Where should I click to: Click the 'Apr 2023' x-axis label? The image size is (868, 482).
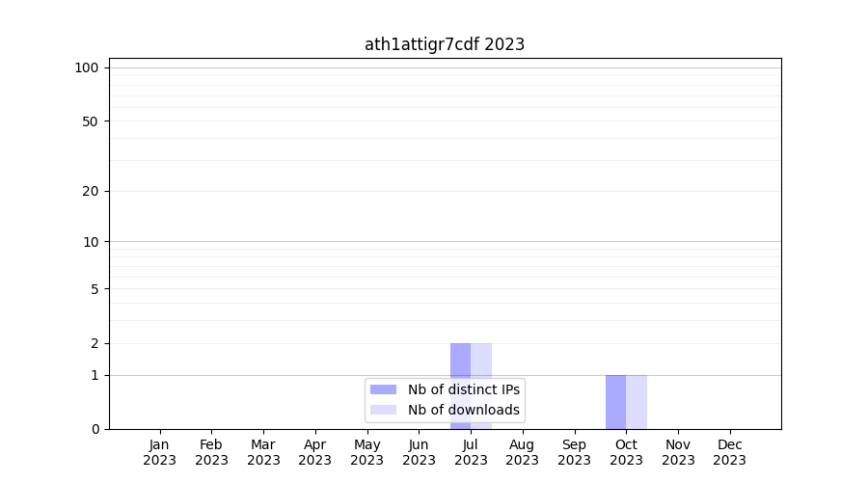tap(315, 452)
